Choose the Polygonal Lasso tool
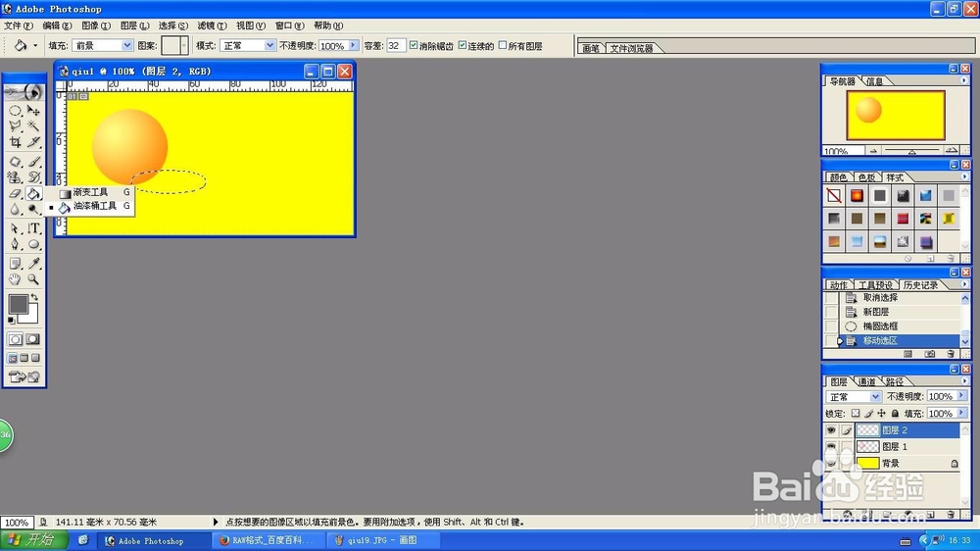 (15, 126)
